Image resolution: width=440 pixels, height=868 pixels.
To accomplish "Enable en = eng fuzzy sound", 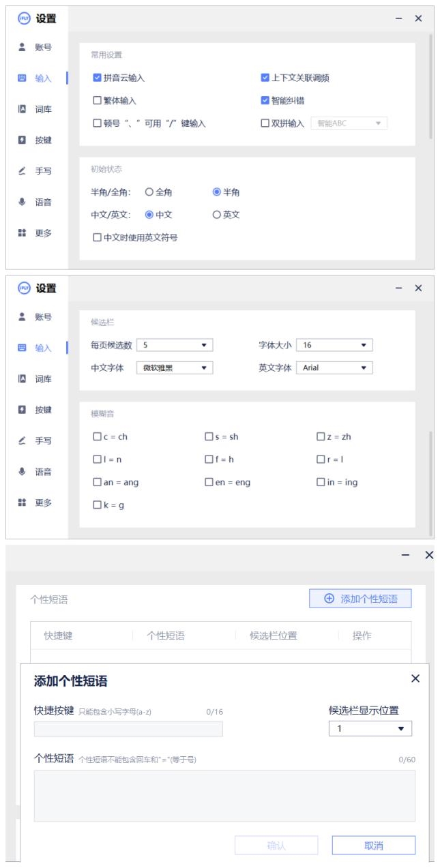I will [209, 482].
